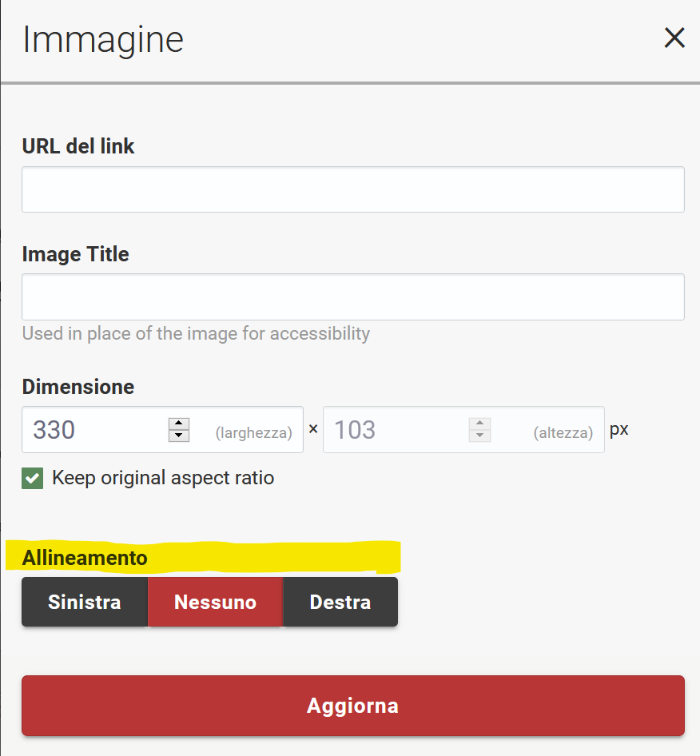
Task: Click the Image Title label
Action: coord(75,254)
